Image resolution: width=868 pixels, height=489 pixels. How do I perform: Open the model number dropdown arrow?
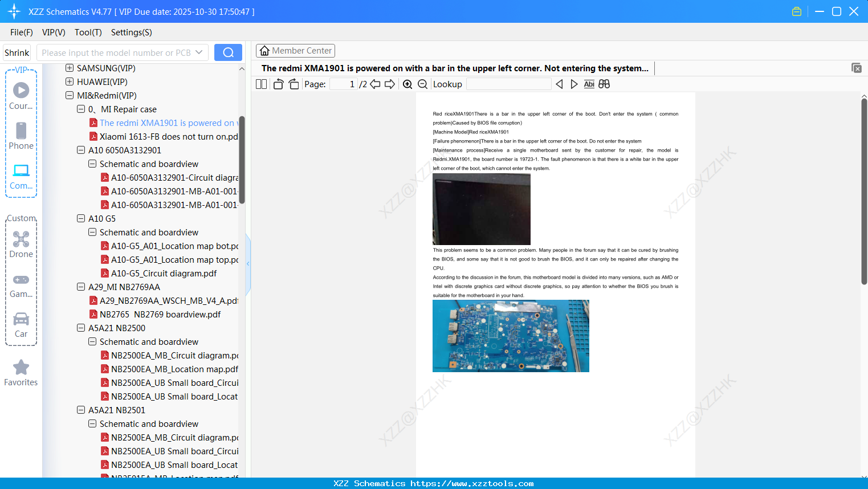pos(199,52)
